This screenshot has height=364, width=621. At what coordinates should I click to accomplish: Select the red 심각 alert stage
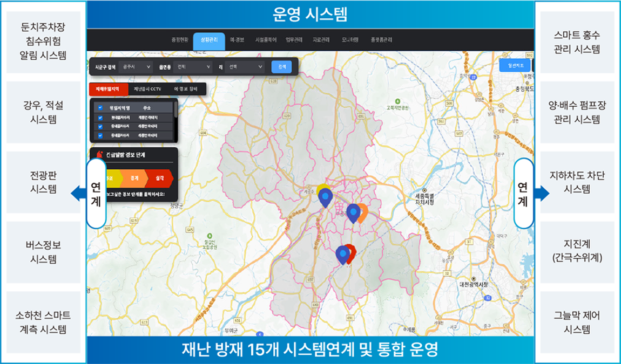pos(159,178)
